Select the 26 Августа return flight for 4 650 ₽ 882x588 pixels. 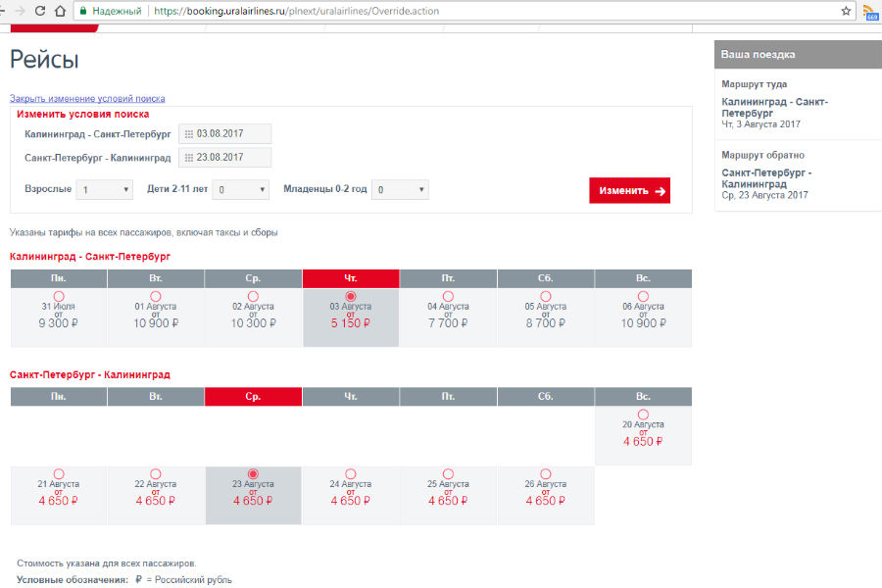click(x=546, y=474)
